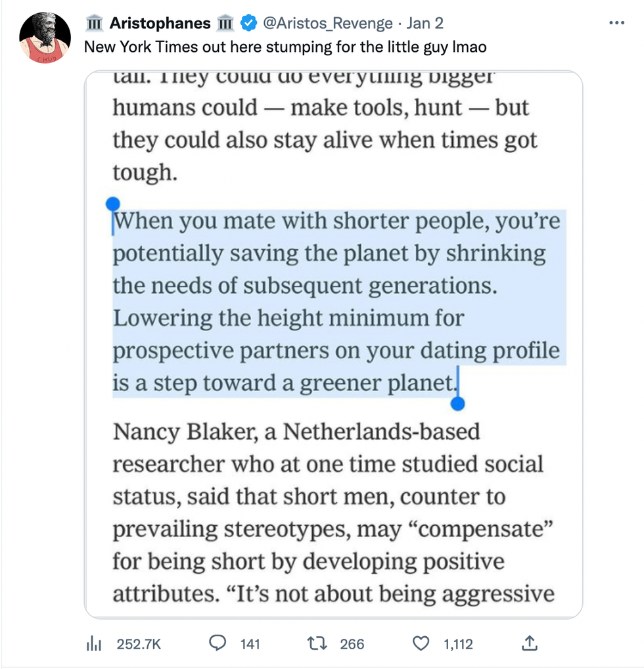Click the blue verified badge
The width and height of the screenshot is (644, 669).
click(x=248, y=24)
